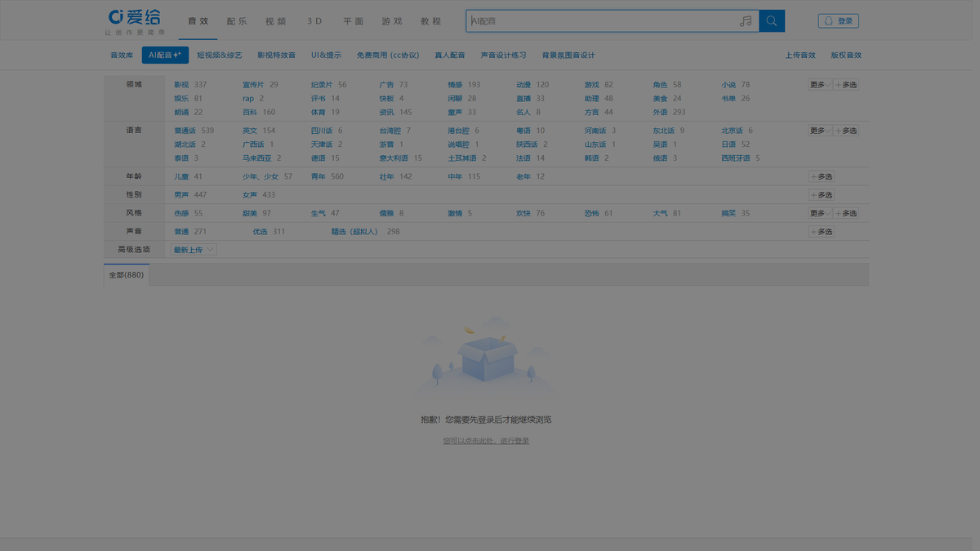Click the 爱给 site logo

[136, 22]
